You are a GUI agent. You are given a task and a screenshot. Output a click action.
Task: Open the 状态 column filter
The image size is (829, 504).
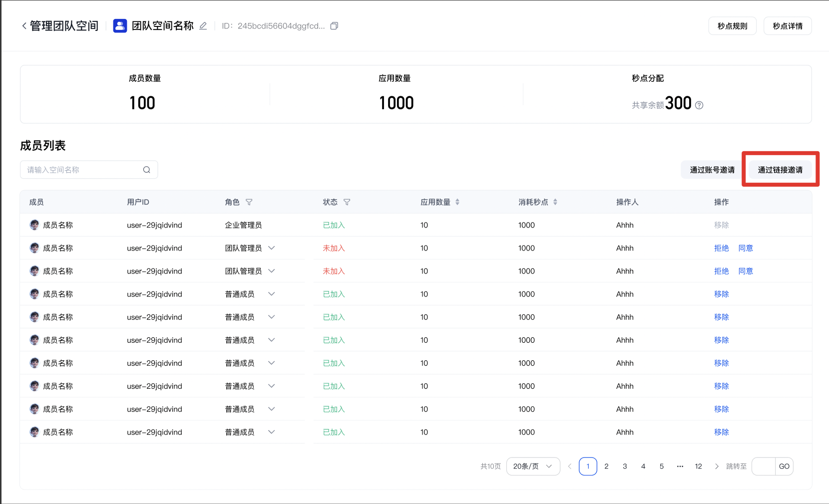[x=347, y=202]
